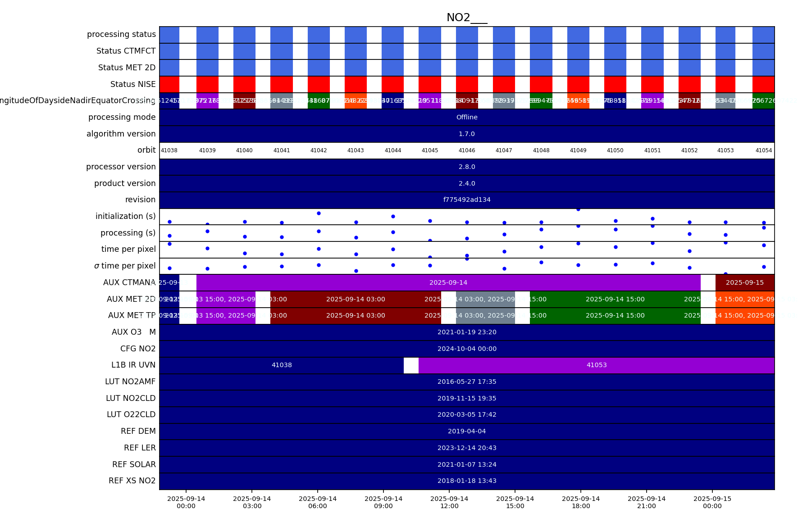Click orbit 41038 in orbit row
Screen dimensions: 798x532
(169, 150)
